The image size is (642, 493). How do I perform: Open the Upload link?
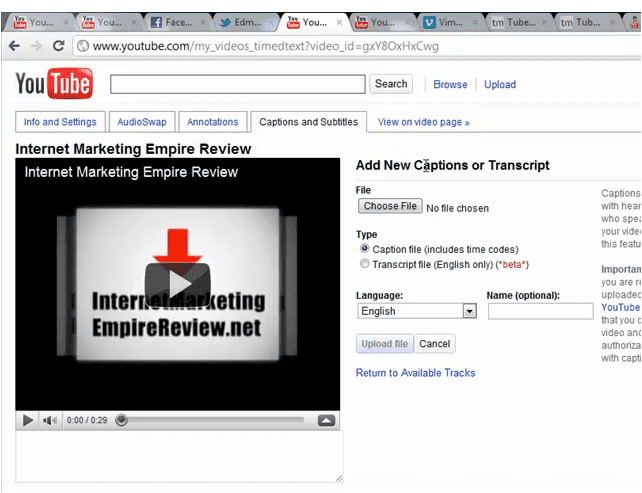coord(500,84)
